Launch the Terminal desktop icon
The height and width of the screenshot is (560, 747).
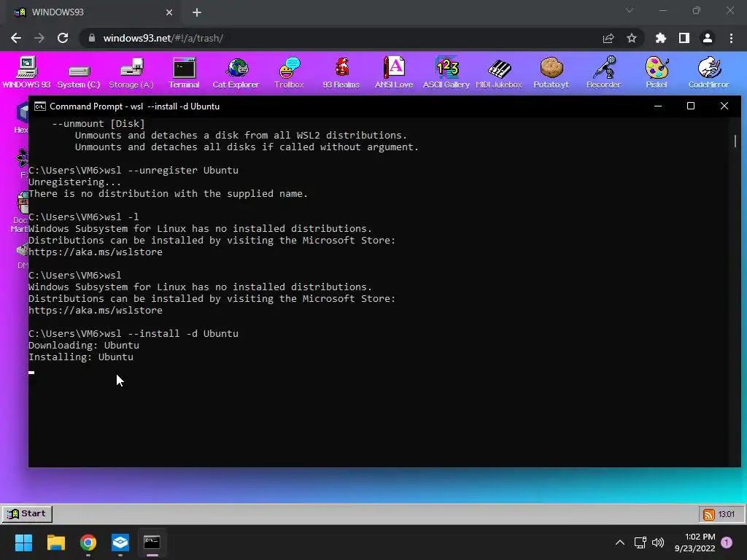pos(184,72)
